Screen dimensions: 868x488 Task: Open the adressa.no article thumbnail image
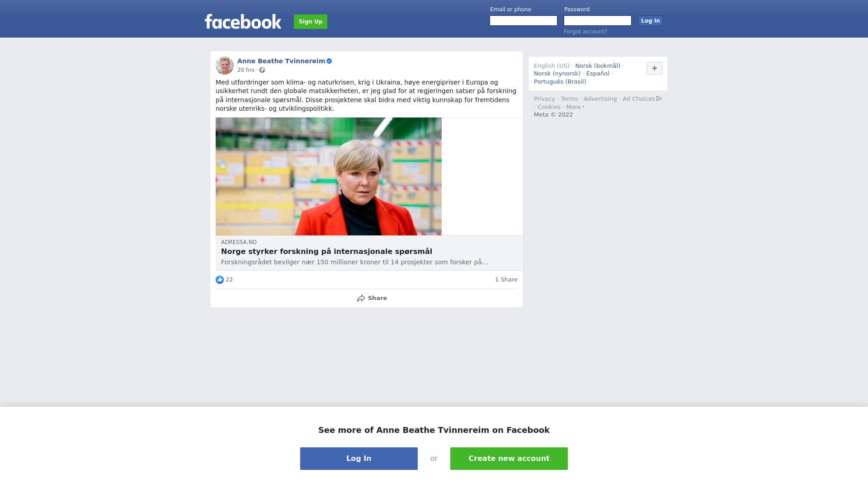329,176
